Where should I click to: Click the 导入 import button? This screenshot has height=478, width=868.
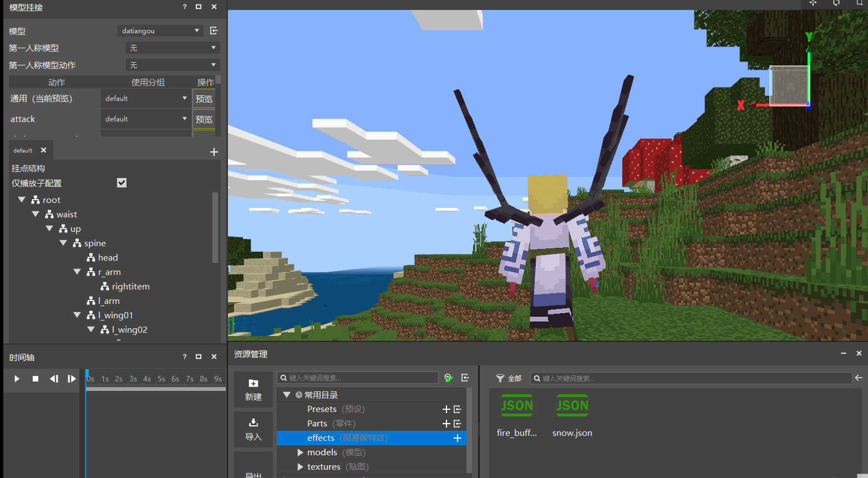click(x=253, y=430)
